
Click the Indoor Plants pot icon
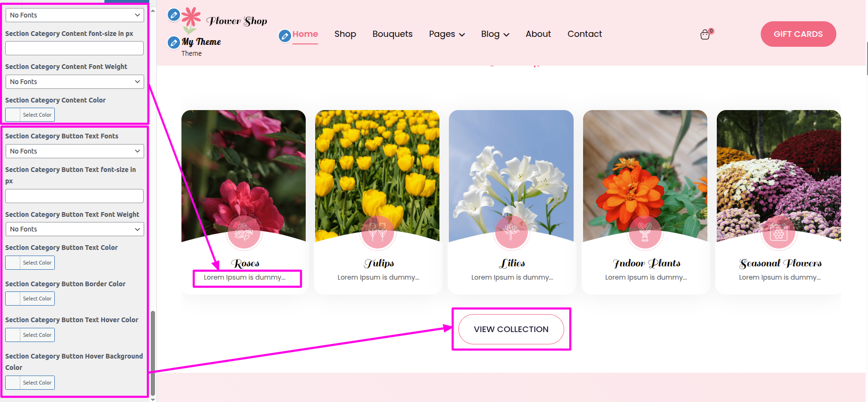click(645, 232)
